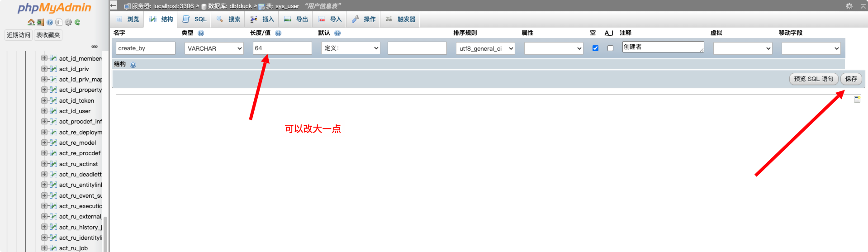Screen dimensions: 868x252
Task: Open the utf8_general_ci collation dropdown
Action: (485, 48)
